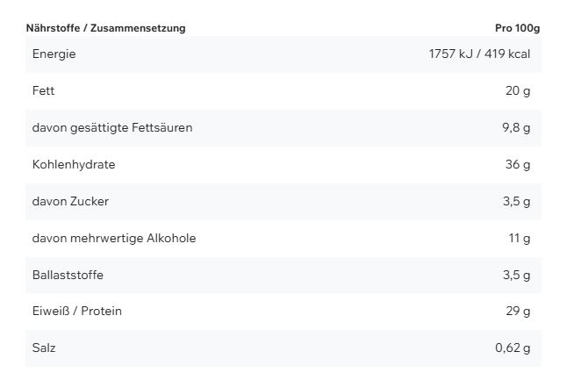
Task: Click the Energie row label
Action: point(54,54)
